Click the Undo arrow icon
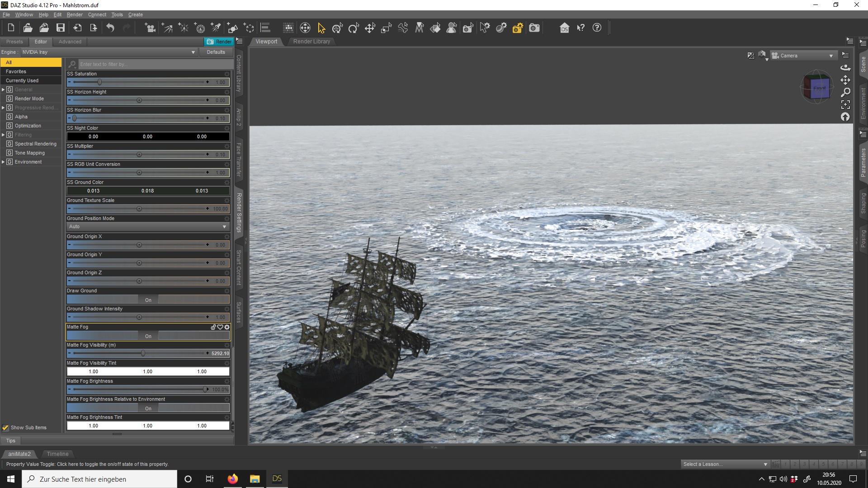The height and width of the screenshot is (488, 868). [x=110, y=28]
